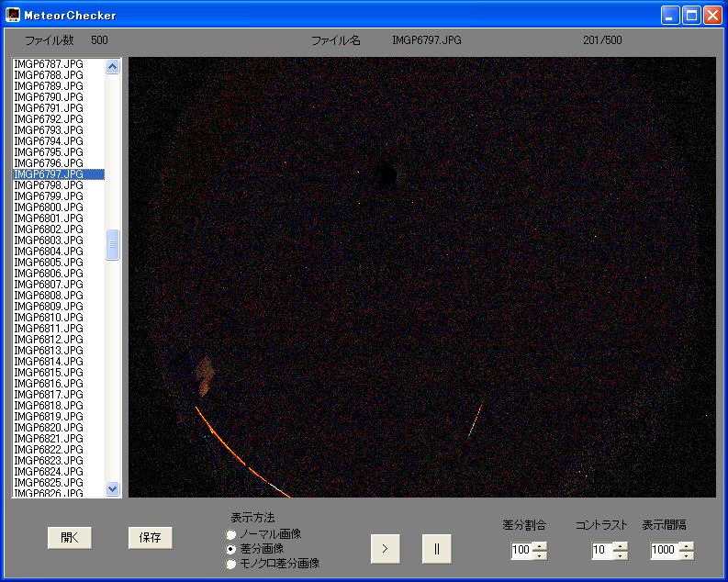Select ノーマル画像 display mode

click(231, 534)
